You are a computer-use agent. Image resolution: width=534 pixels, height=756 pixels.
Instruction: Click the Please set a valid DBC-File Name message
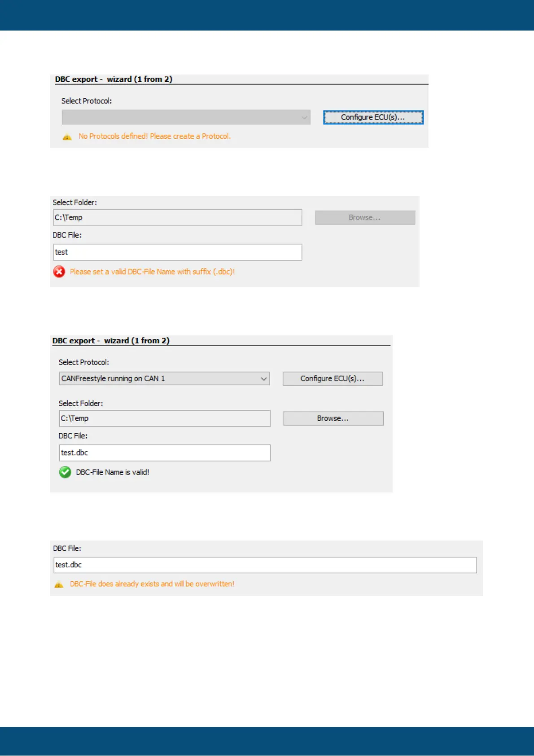152,272
